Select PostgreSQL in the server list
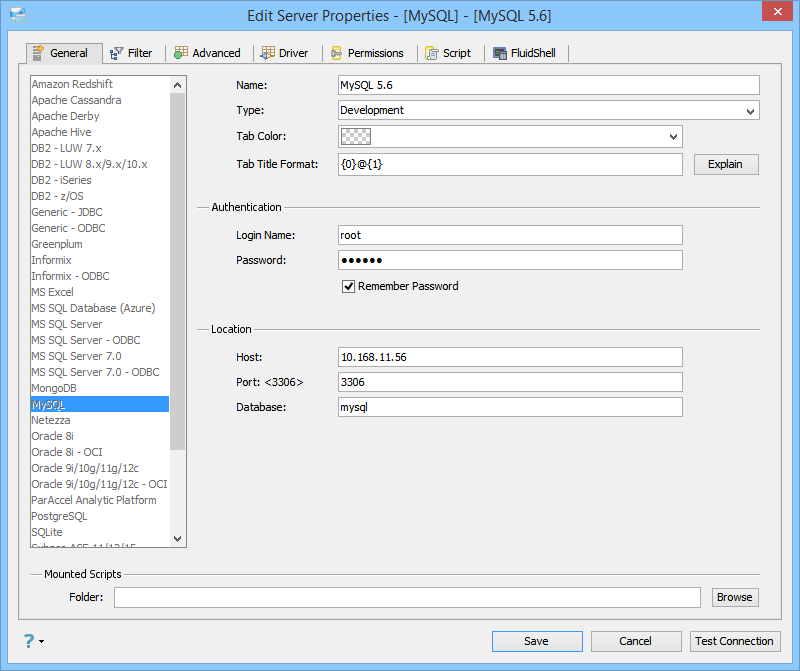Screen dimensions: 800x671 [59, 516]
